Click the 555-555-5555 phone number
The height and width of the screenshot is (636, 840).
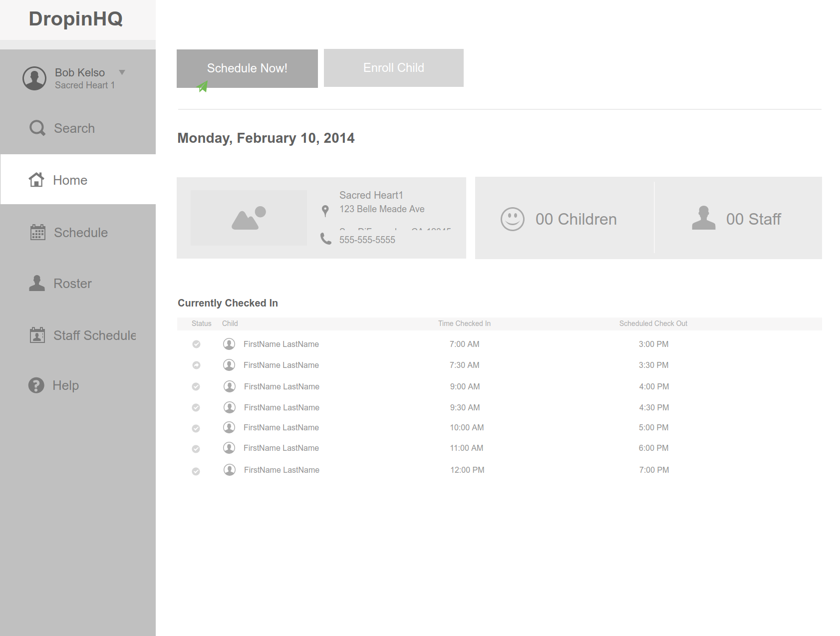pyautogui.click(x=367, y=240)
